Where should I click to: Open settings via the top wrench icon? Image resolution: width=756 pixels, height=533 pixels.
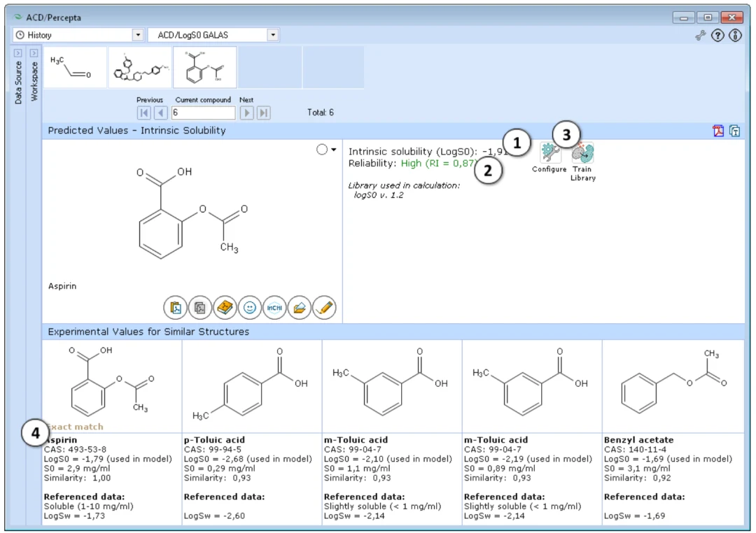pyautogui.click(x=701, y=35)
